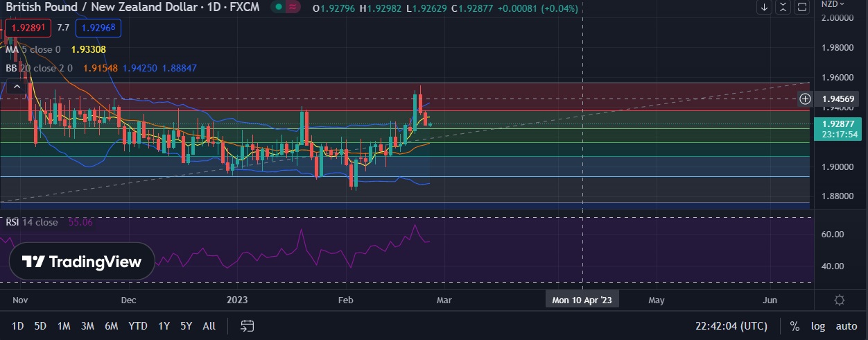
Task: Open the timezone menu showing 22:42:04 (UTC)
Action: 731,326
